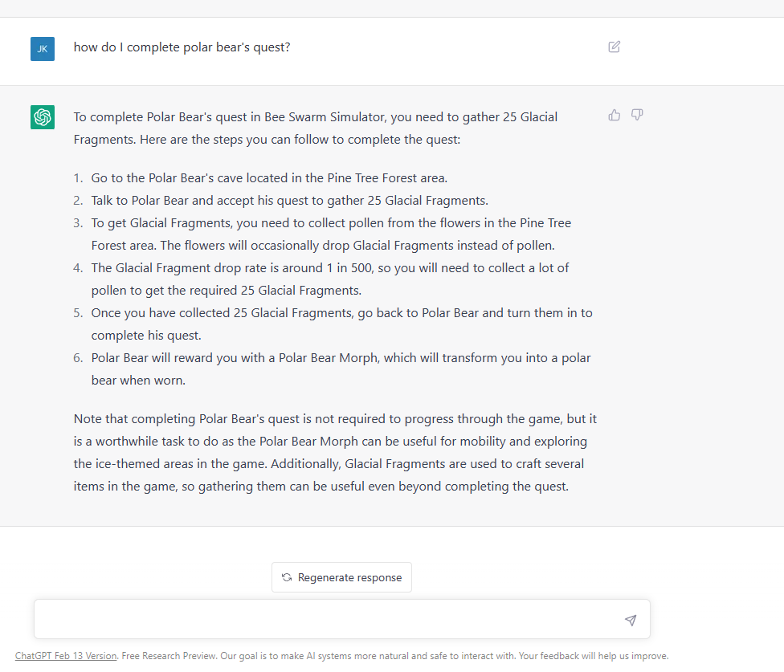Open the ChatGPT Feb 13 Version link
Image resolution: width=784 pixels, height=672 pixels.
click(x=64, y=655)
